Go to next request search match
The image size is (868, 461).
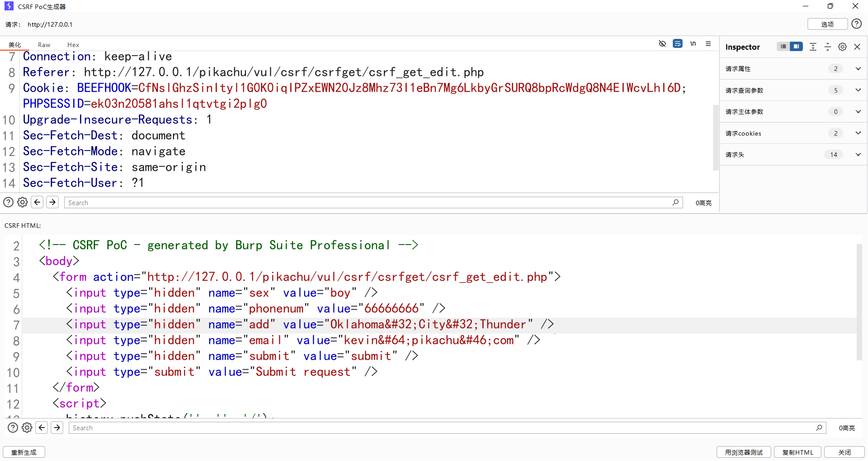tap(52, 202)
